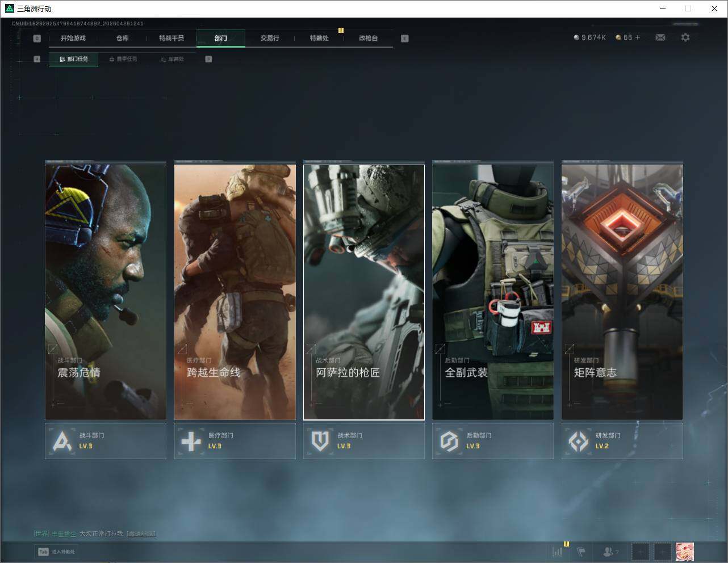Screen dimensions: 728x563
Task: Click the squad invite link in world chat
Action: click(141, 533)
